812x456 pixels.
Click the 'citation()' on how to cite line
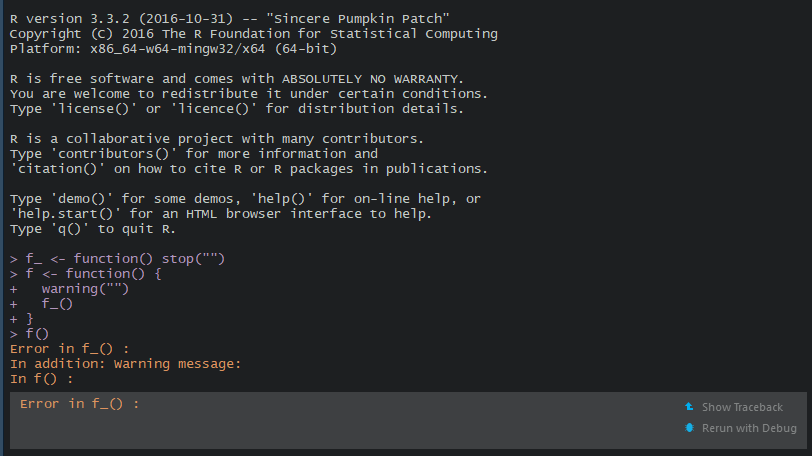pyautogui.click(x=249, y=169)
